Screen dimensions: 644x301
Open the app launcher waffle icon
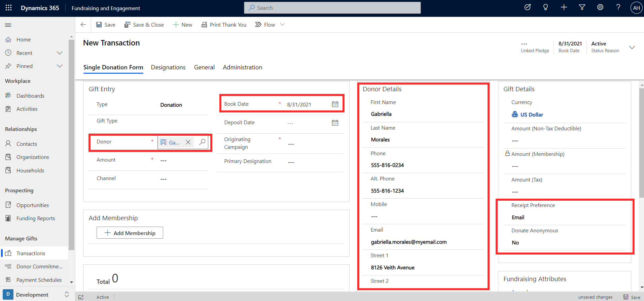9,8
